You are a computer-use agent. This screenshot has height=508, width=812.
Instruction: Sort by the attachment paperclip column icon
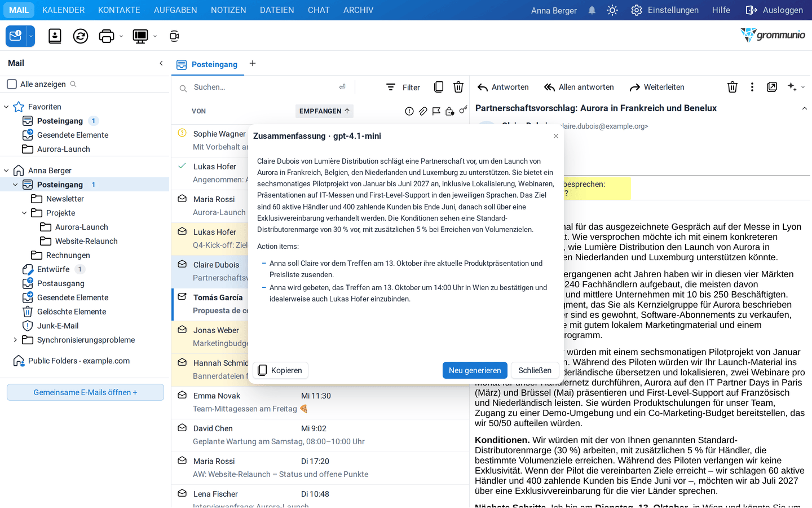[x=423, y=111]
